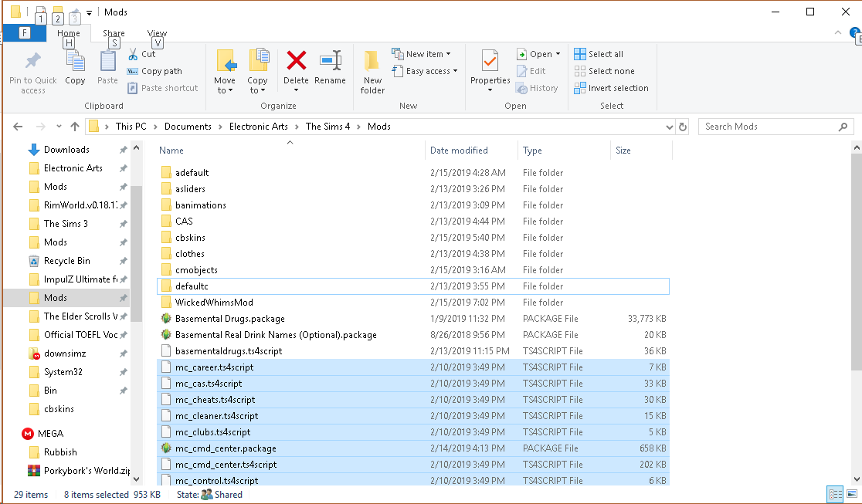Click Documents in the address breadcrumb

click(x=188, y=127)
